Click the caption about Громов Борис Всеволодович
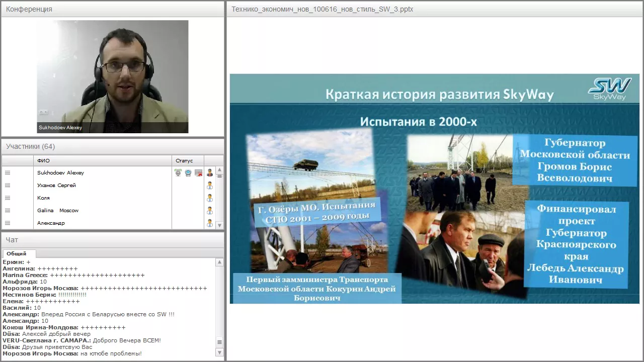Viewport: 644px width, 362px height. [575, 160]
